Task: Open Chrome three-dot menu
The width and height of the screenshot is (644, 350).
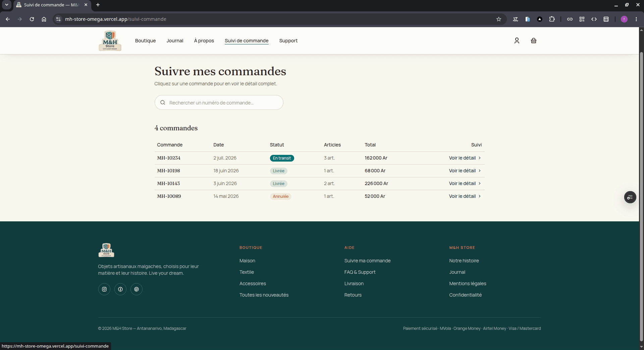Action: (636, 19)
